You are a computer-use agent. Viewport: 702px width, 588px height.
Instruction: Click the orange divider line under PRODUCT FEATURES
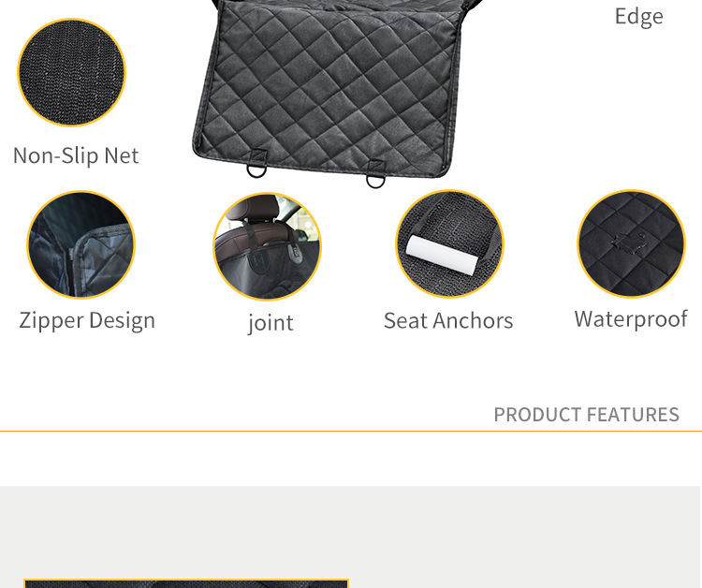point(351,432)
